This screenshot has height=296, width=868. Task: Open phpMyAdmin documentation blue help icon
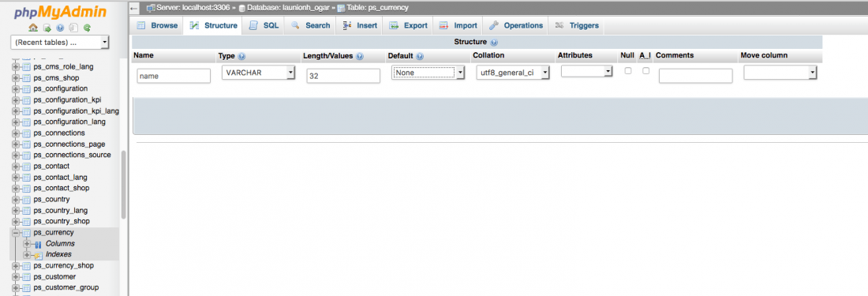click(x=60, y=27)
